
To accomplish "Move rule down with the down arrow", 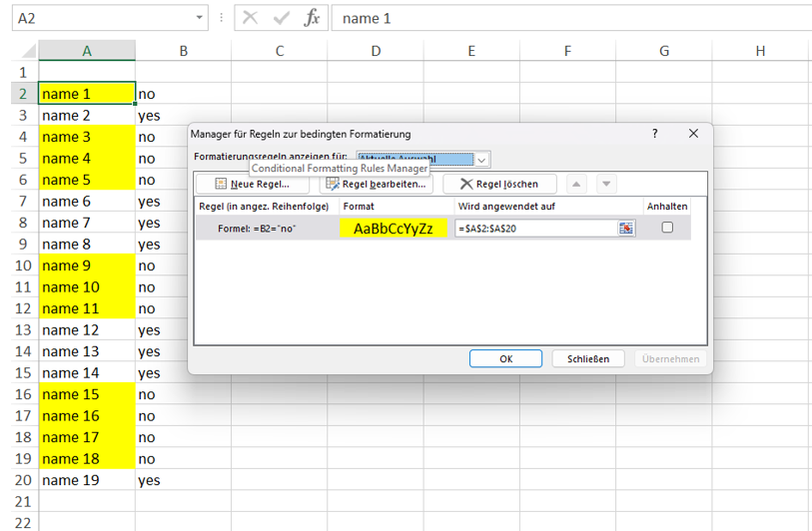I will tap(606, 185).
